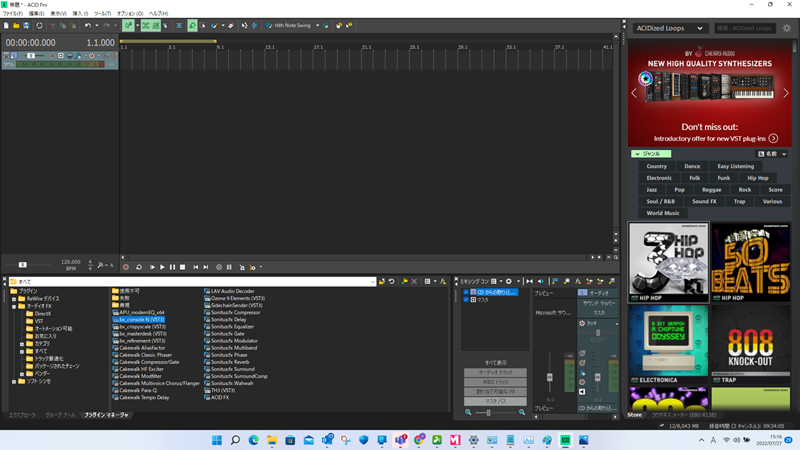Toggle the highlighted green draw tool button
Screen dimensions: 800x450
[192, 26]
